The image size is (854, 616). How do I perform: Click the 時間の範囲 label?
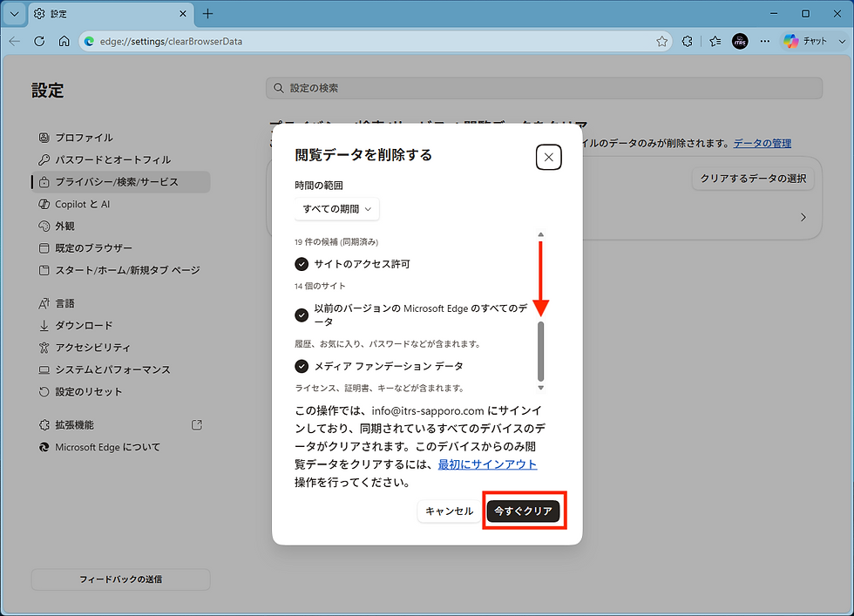[319, 186]
